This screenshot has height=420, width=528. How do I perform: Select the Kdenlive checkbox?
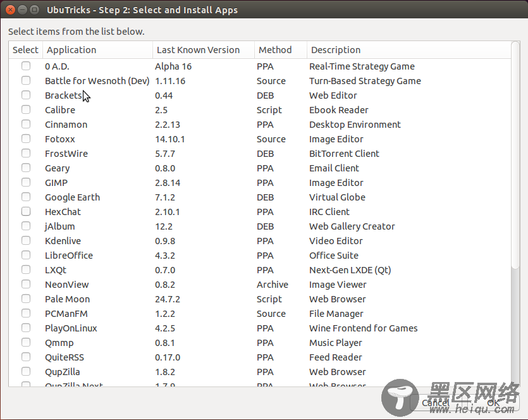pos(26,240)
